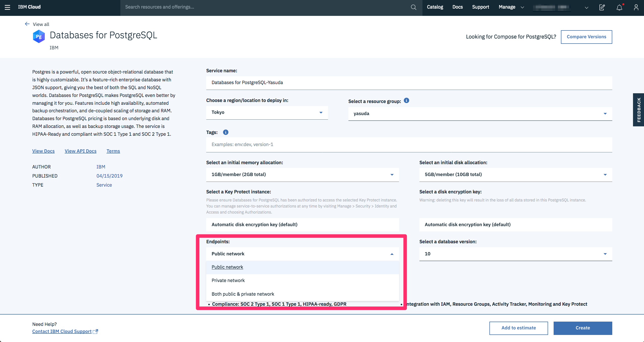This screenshot has height=342, width=644.
Task: Open the hamburger navigation menu
Action: point(8,7)
